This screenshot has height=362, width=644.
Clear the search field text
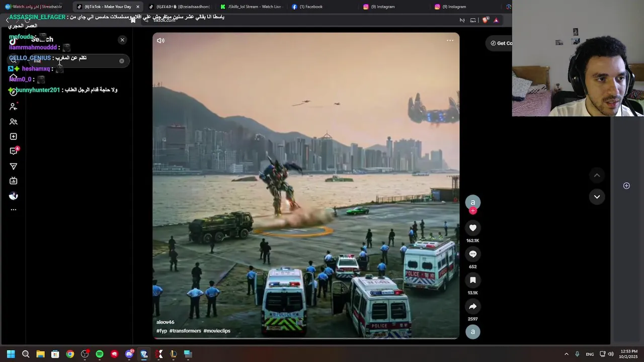pos(121,61)
